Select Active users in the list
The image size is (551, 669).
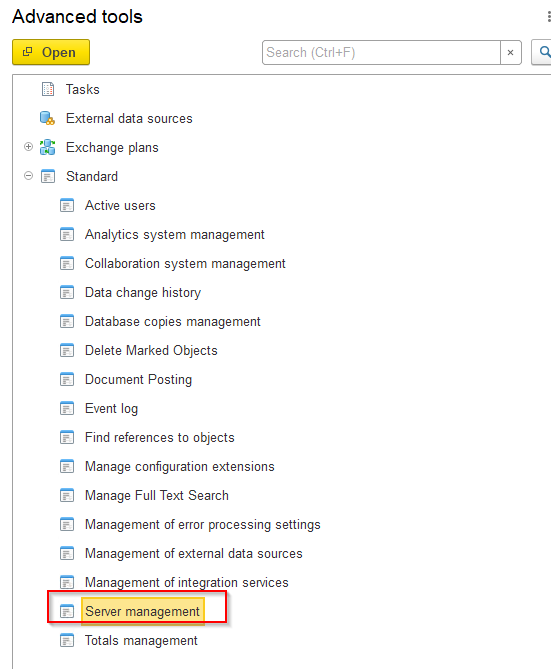click(x=120, y=205)
